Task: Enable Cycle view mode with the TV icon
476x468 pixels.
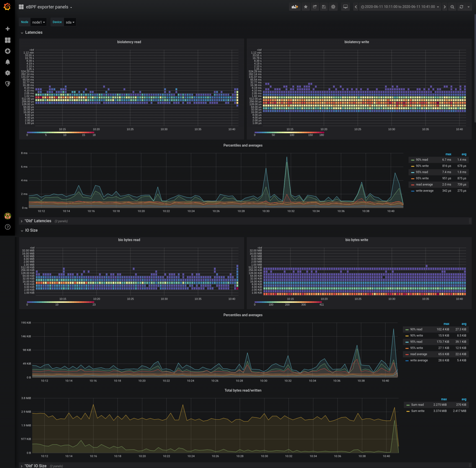Action: pyautogui.click(x=345, y=7)
